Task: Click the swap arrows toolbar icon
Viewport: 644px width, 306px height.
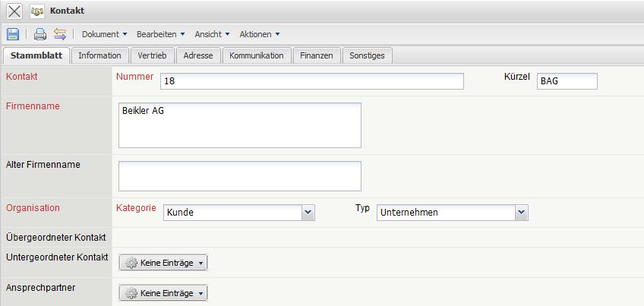Action: tap(59, 34)
